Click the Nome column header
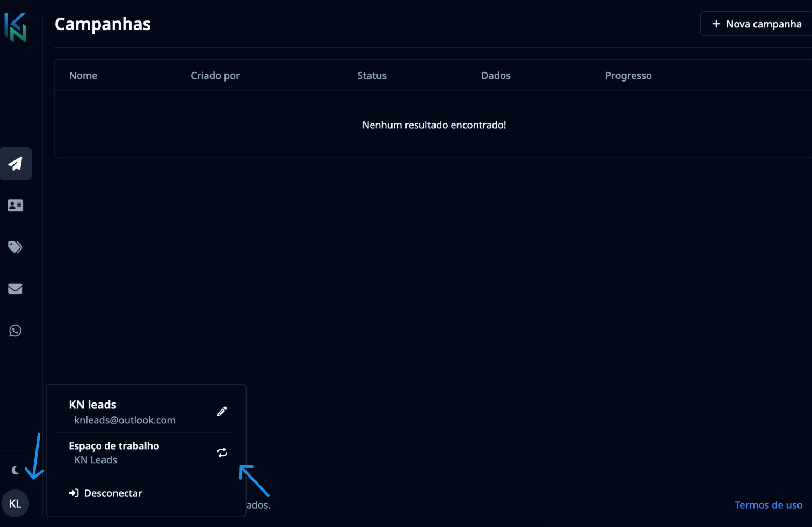 point(83,76)
